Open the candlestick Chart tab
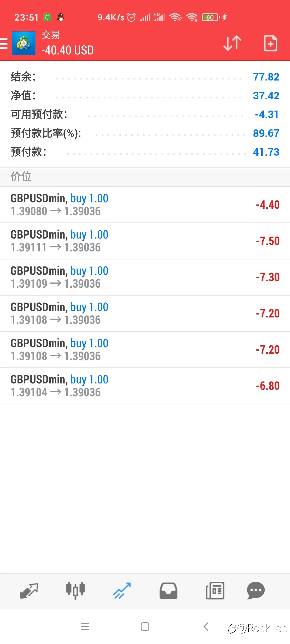The image size is (290, 644). pyautogui.click(x=75, y=590)
